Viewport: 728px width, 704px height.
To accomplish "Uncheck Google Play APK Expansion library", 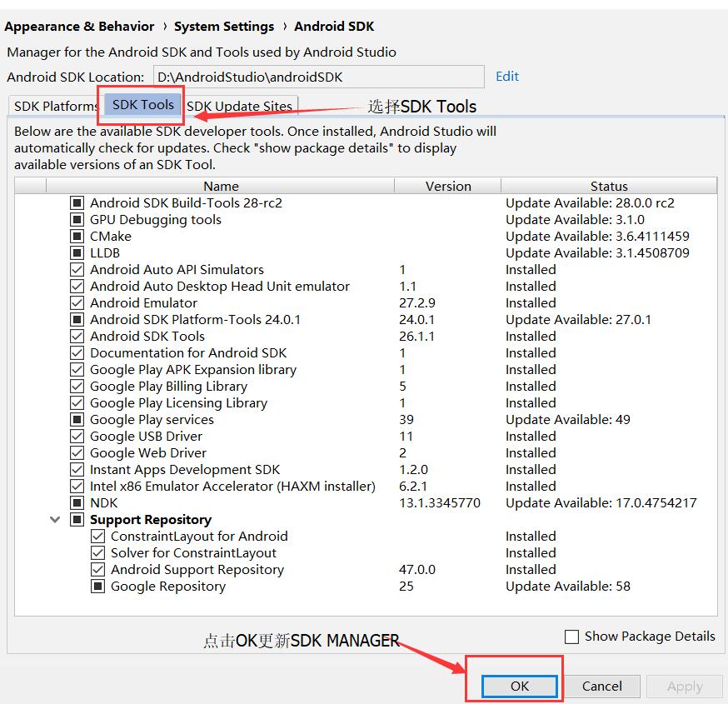I will pyautogui.click(x=77, y=370).
